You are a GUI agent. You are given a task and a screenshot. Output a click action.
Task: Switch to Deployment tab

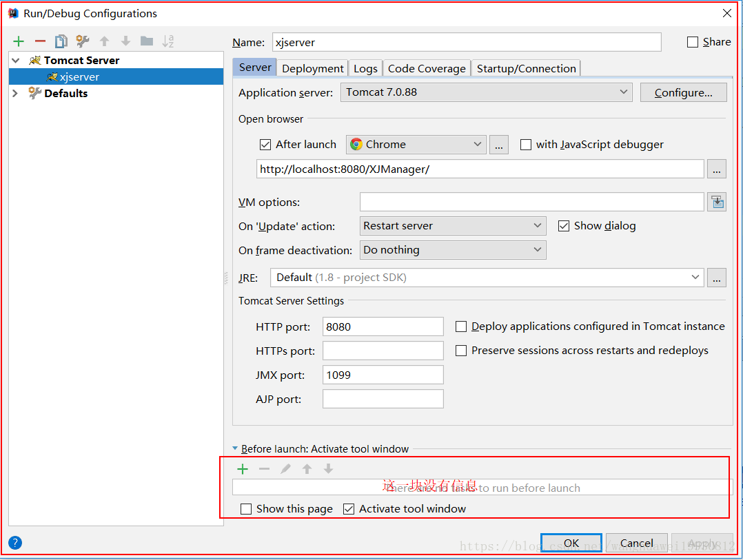tap(313, 69)
